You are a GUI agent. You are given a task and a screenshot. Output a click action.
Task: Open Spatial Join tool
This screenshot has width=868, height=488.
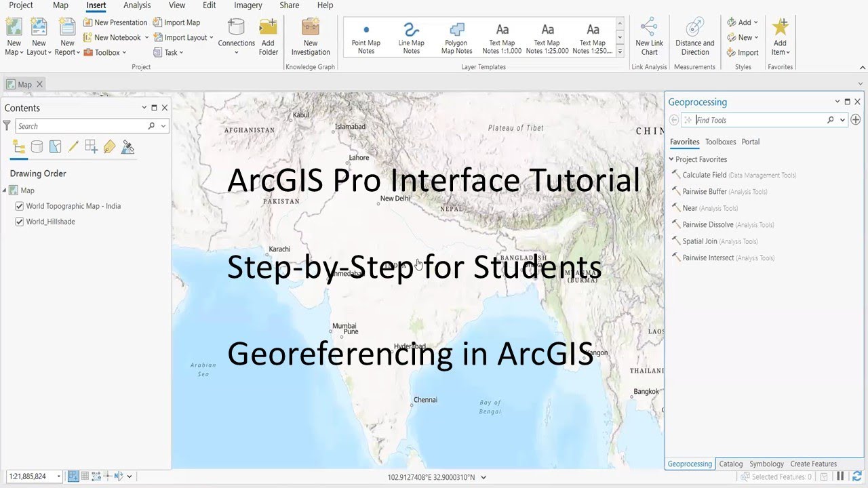[x=715, y=241]
